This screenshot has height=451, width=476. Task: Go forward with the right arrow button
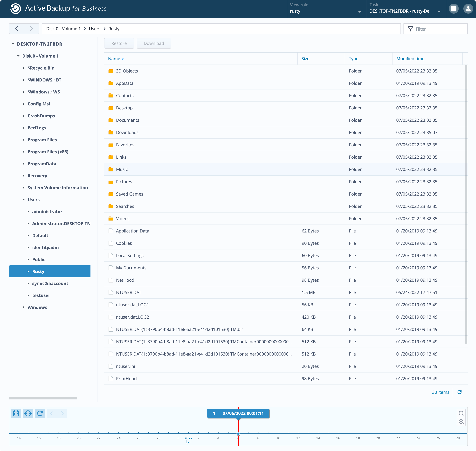coord(31,29)
